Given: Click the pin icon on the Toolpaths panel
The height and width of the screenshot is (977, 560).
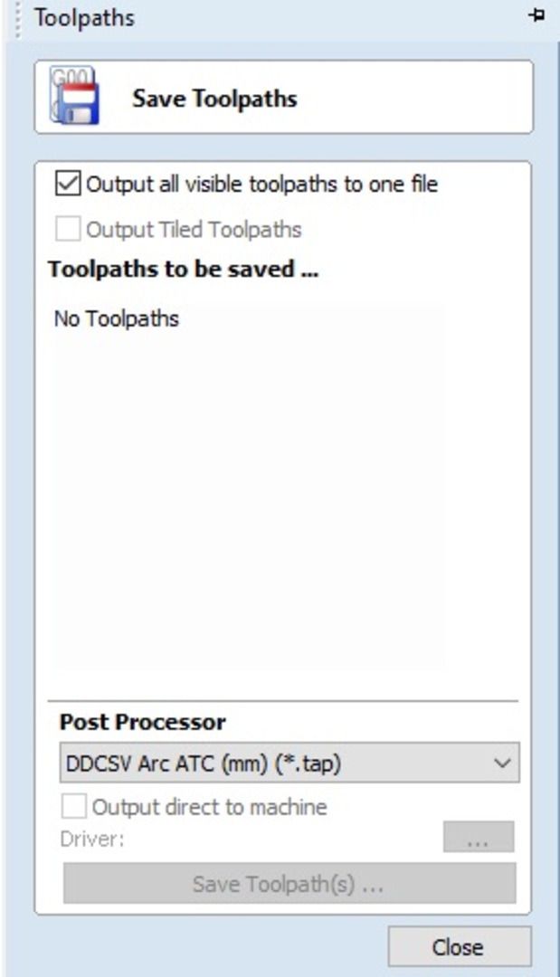Looking at the screenshot, I should [x=537, y=15].
